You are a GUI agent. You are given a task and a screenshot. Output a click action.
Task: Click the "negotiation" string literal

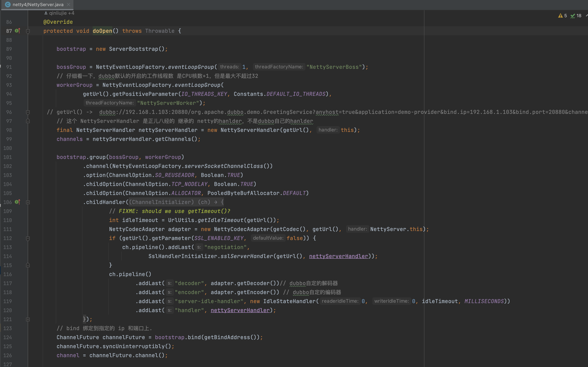pos(225,247)
